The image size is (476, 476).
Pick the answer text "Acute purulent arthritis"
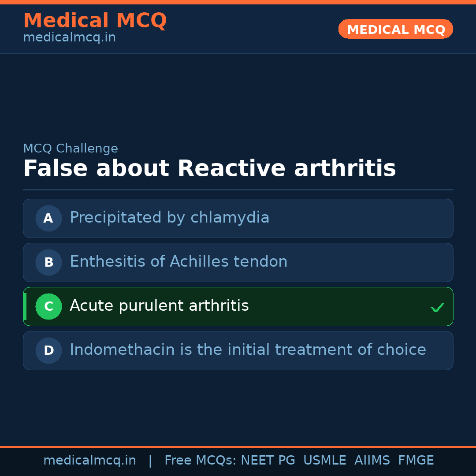pyautogui.click(x=159, y=306)
